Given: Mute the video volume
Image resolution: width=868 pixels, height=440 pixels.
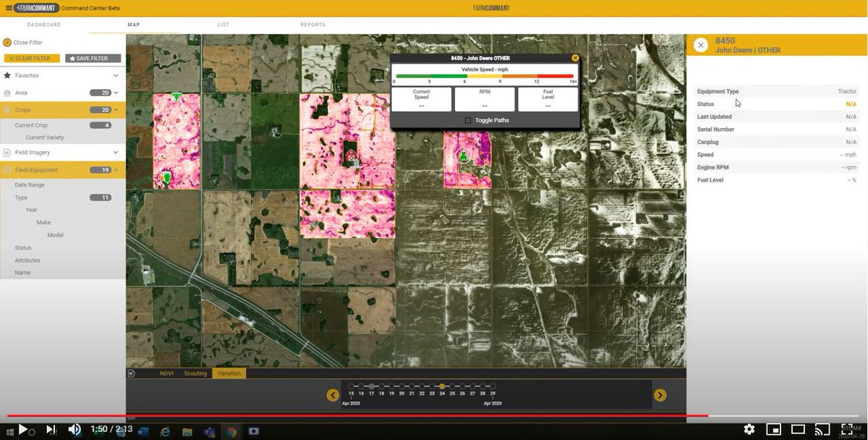Looking at the screenshot, I should pos(75,429).
